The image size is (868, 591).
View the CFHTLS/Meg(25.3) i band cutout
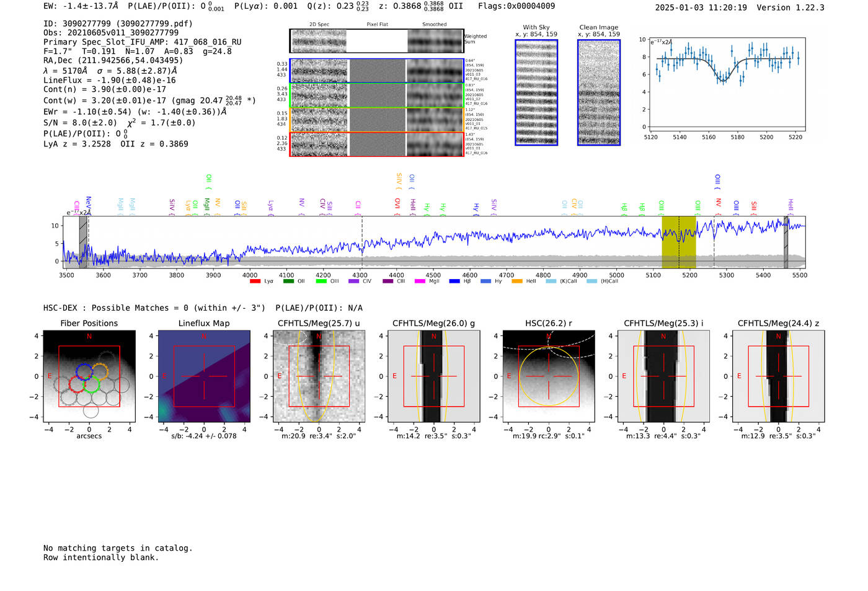[x=663, y=376]
